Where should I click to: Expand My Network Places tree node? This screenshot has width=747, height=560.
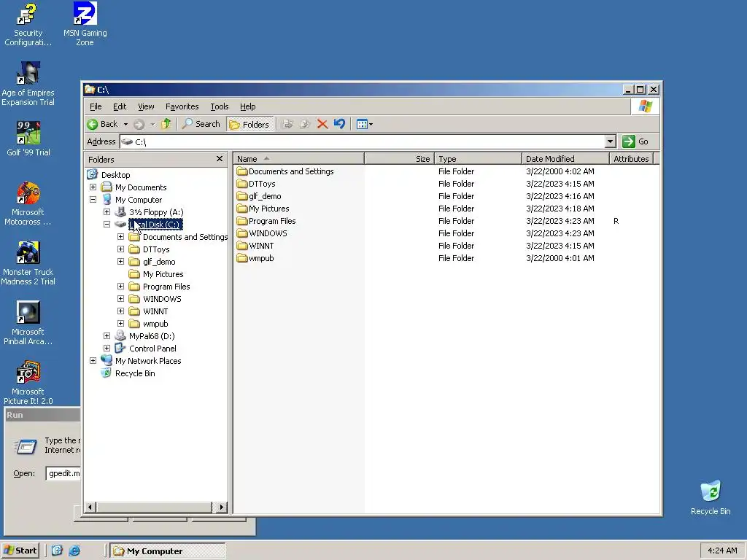93,360
